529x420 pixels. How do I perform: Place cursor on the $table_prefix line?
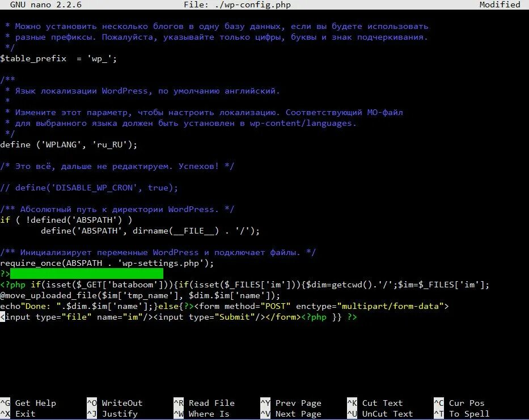pyautogui.click(x=58, y=59)
